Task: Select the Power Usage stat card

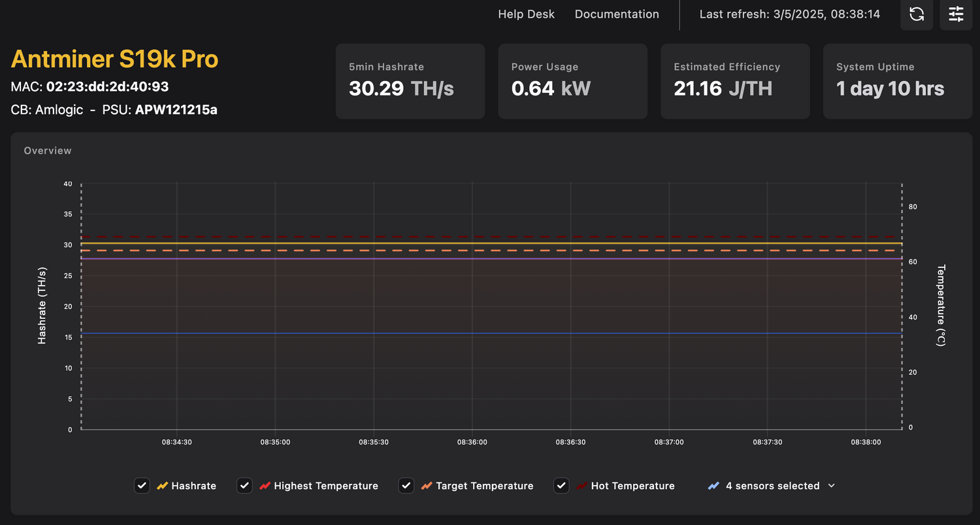Action: [572, 81]
